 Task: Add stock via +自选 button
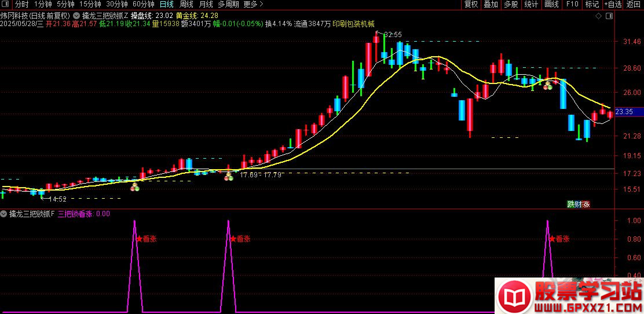tap(612, 5)
